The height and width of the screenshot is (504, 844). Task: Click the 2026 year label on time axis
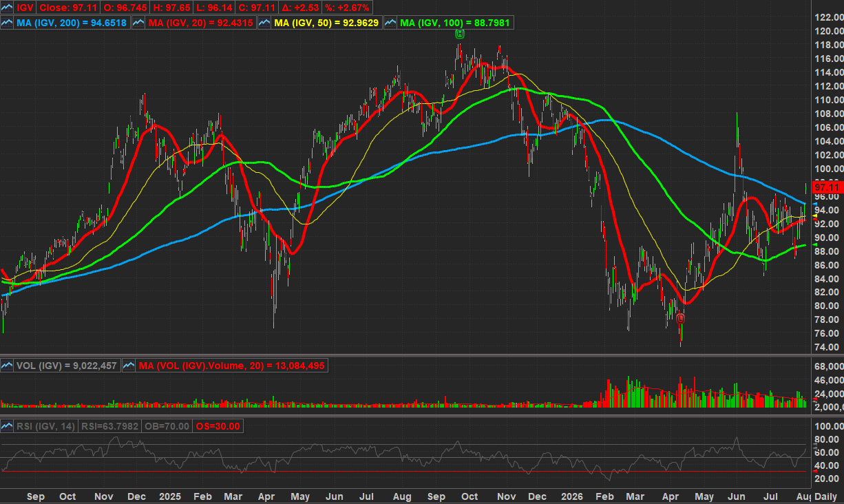point(571,496)
